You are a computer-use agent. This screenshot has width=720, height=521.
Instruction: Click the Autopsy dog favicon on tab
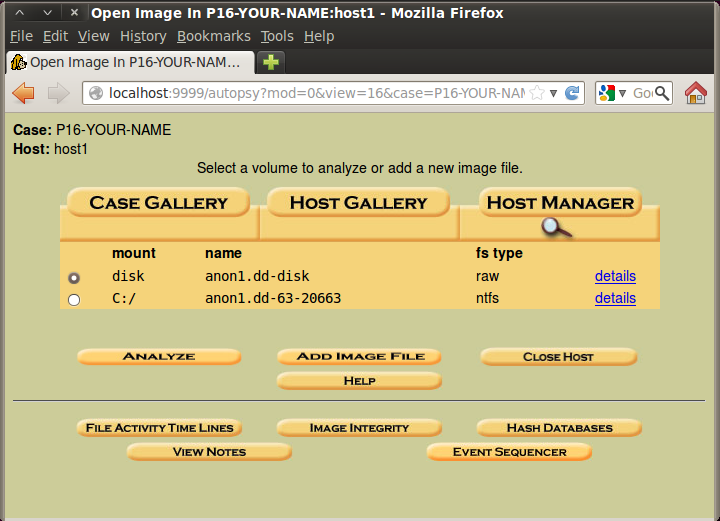tap(19, 62)
